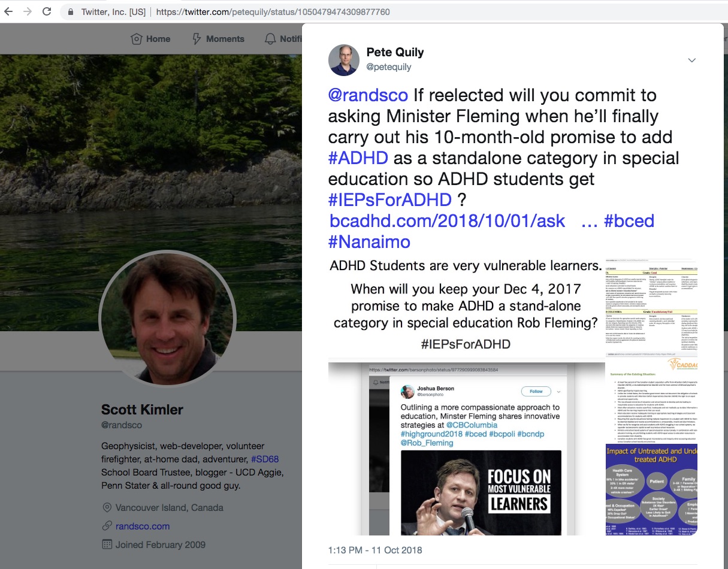Click Pete Quily's profile avatar
The height and width of the screenshot is (569, 728).
[x=344, y=60]
